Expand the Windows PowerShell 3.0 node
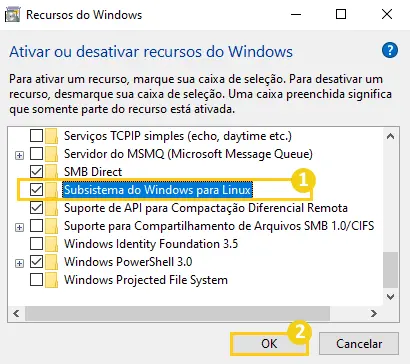This screenshot has width=410, height=364. (x=20, y=263)
